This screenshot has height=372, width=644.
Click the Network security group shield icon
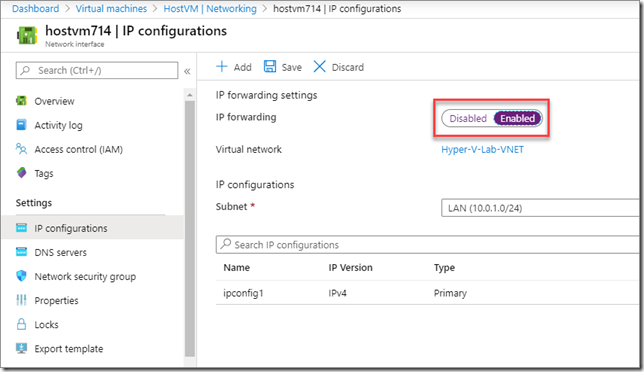click(21, 276)
